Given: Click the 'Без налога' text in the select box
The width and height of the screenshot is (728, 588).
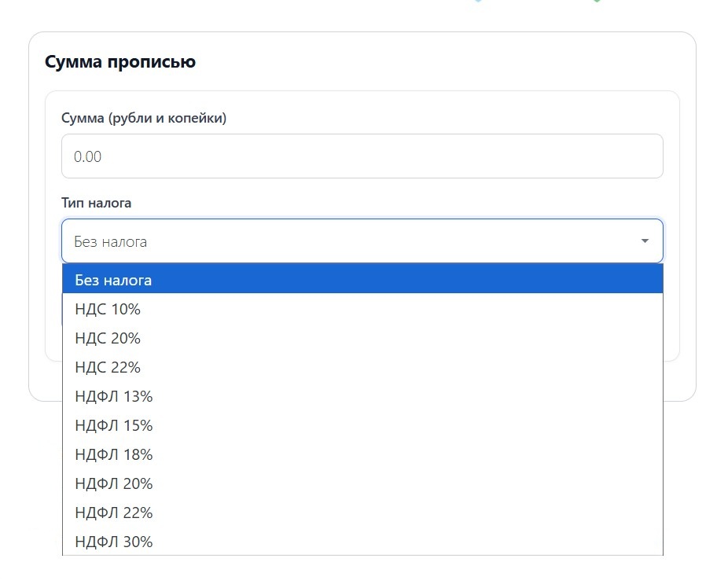Looking at the screenshot, I should [111, 241].
